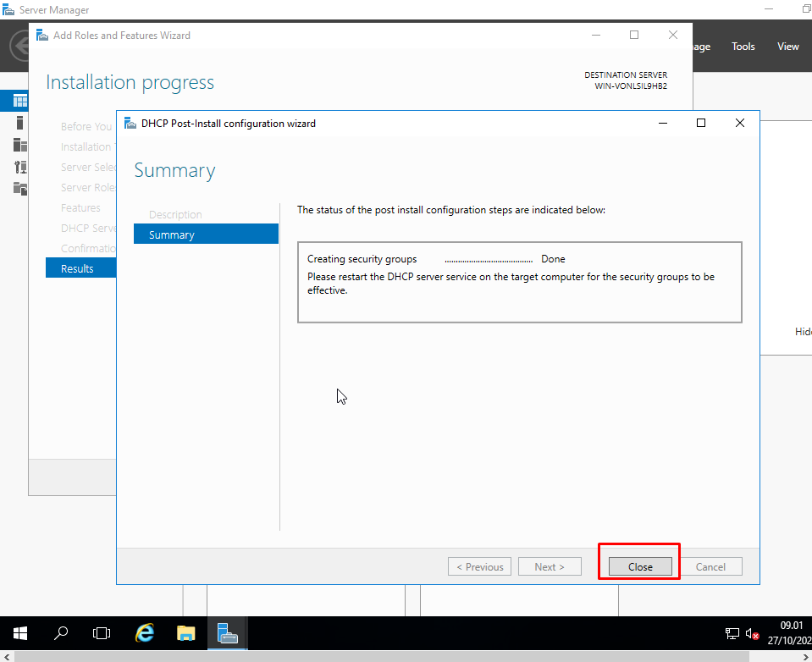Launch Internet Explorer from the taskbar
This screenshot has height=662, width=812.
(x=145, y=633)
